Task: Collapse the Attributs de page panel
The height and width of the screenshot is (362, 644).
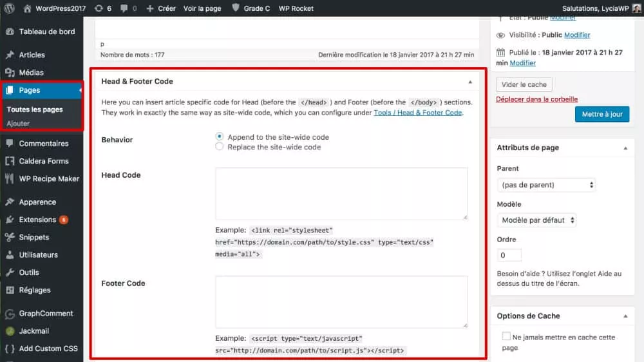Action: (x=625, y=148)
